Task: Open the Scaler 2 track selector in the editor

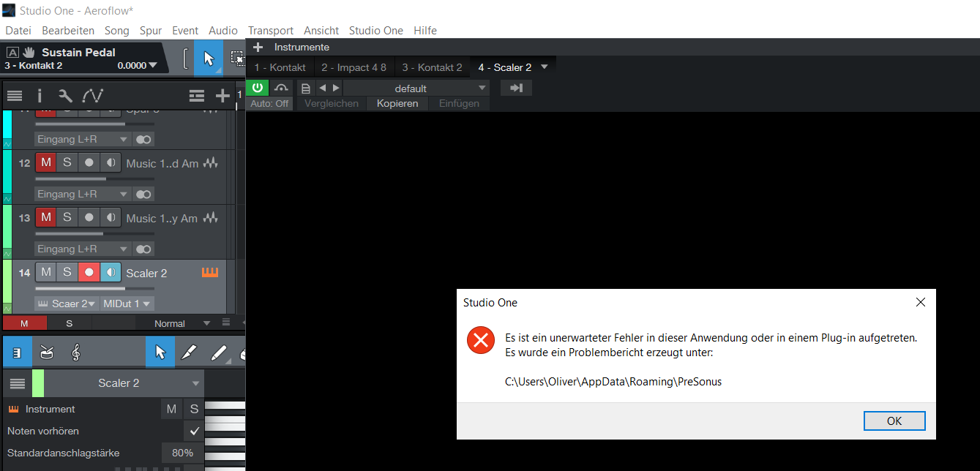Action: click(123, 383)
